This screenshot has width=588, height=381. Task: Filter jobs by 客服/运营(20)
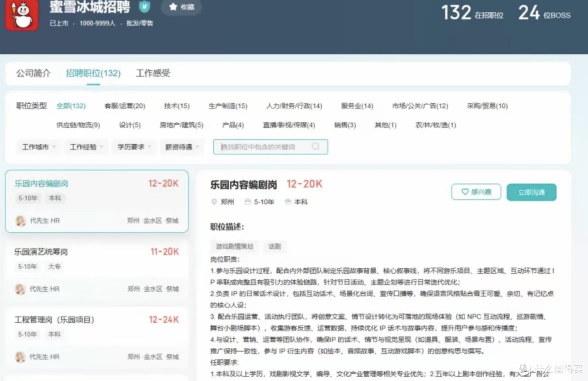pos(125,106)
